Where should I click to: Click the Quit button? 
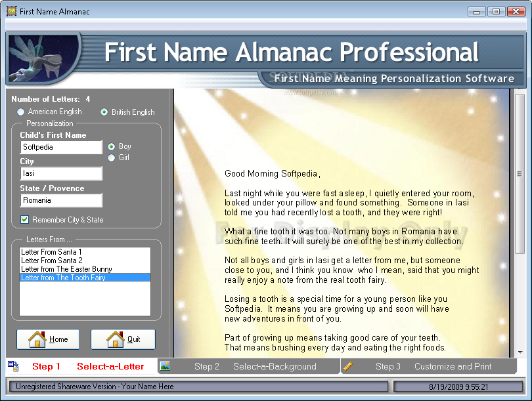[x=123, y=339]
